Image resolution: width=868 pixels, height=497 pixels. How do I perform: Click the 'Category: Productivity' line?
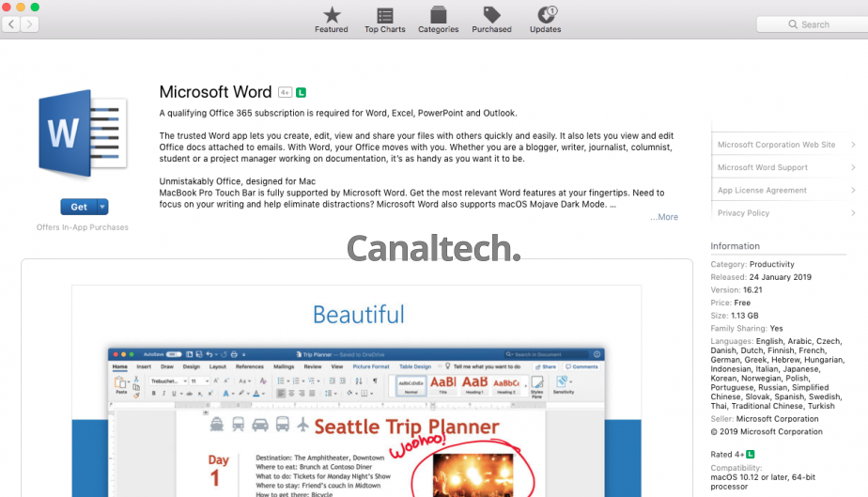[x=752, y=264]
